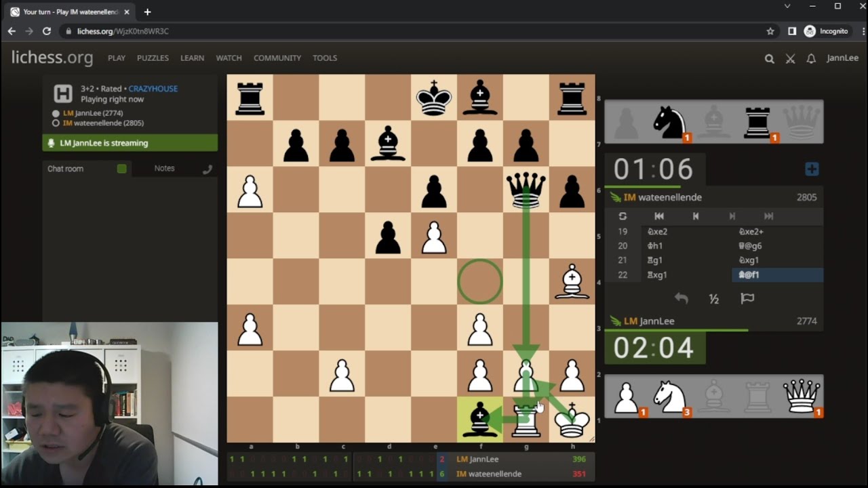Open challenges crossed swords icon

click(791, 59)
